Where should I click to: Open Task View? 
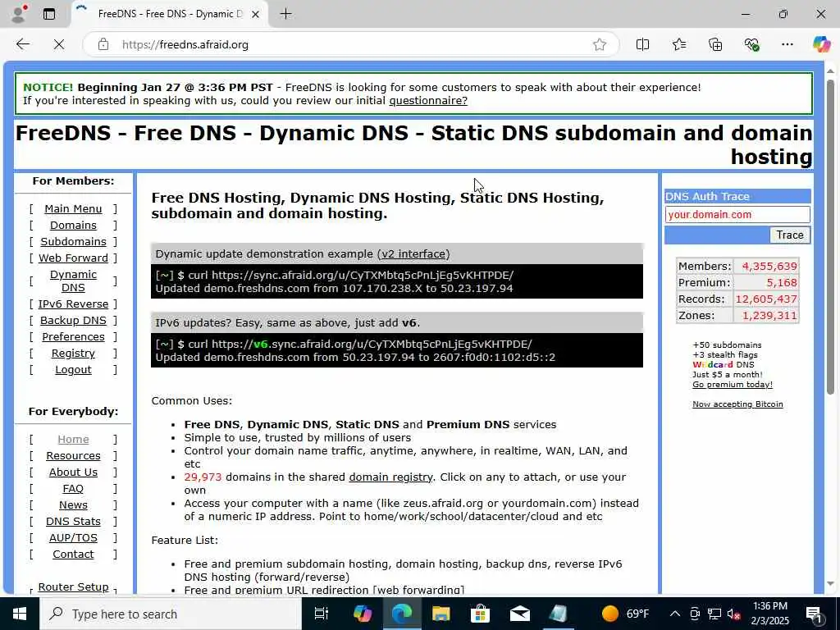(x=322, y=614)
